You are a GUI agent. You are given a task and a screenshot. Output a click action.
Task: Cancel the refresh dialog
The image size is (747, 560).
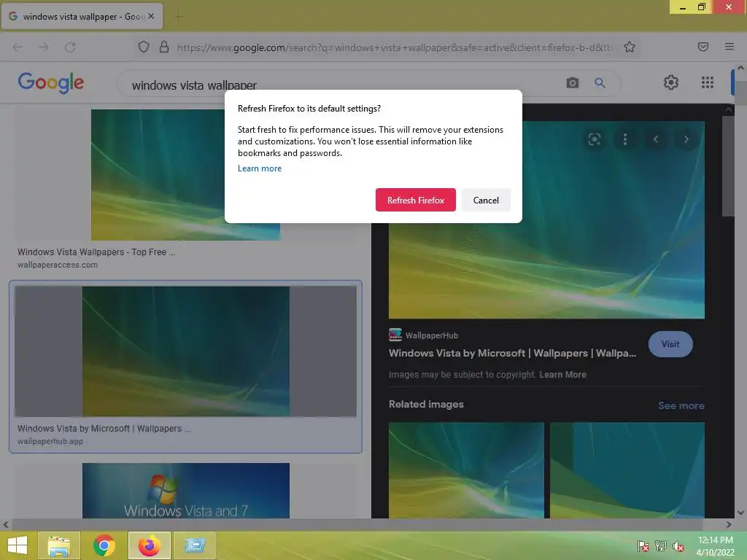[x=486, y=200]
